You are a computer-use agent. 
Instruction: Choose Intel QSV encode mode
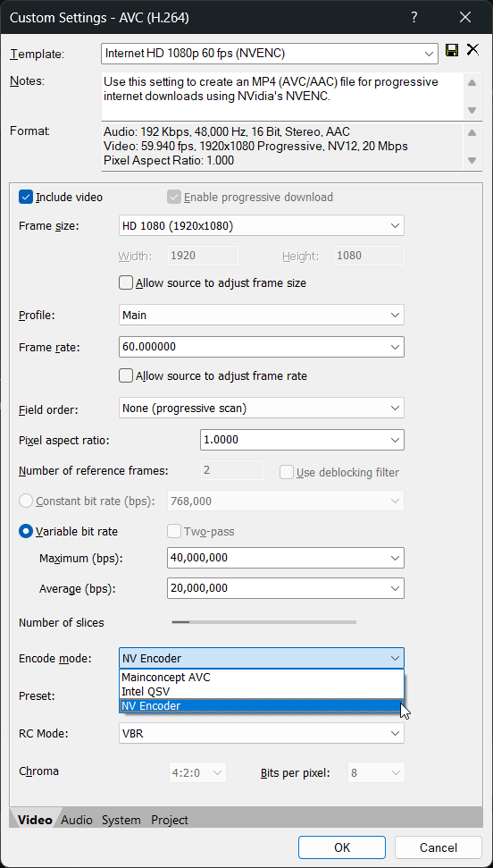coord(261,691)
